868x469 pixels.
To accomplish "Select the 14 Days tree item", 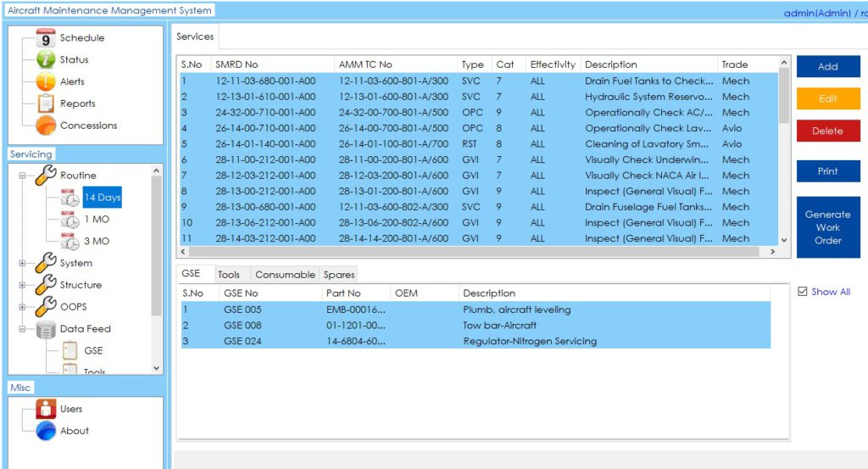I will (x=102, y=197).
